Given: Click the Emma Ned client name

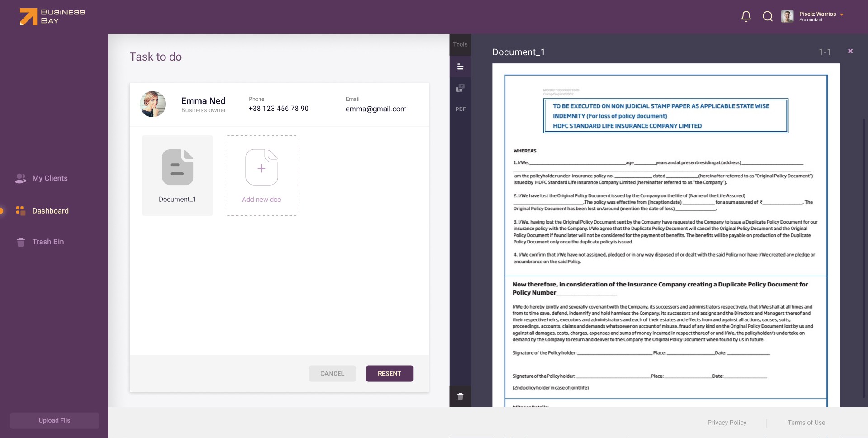Looking at the screenshot, I should pos(203,101).
